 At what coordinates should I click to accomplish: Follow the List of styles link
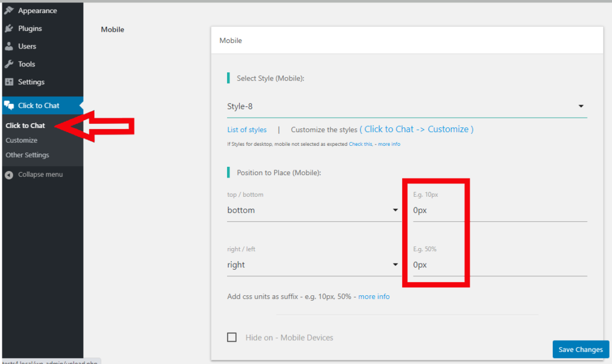pos(247,130)
